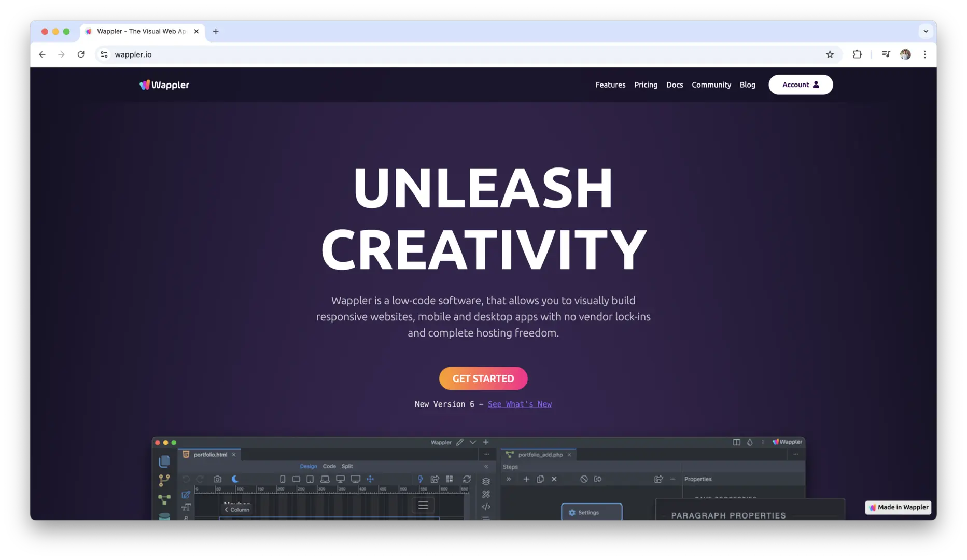View site information icon in address bar
This screenshot has width=967, height=560.
pyautogui.click(x=104, y=54)
